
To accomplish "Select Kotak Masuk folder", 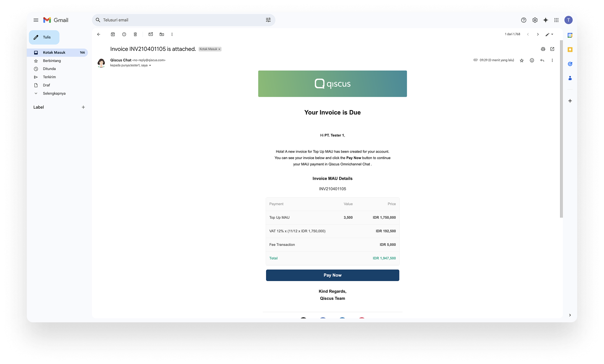I will tap(57, 52).
